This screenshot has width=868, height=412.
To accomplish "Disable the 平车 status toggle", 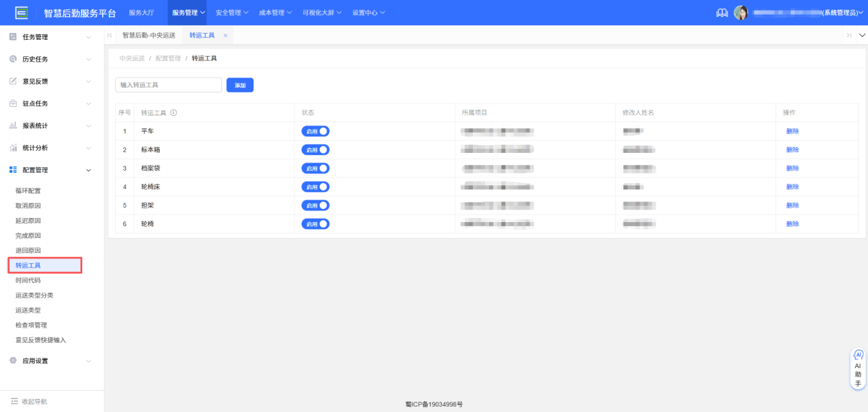I will [315, 131].
